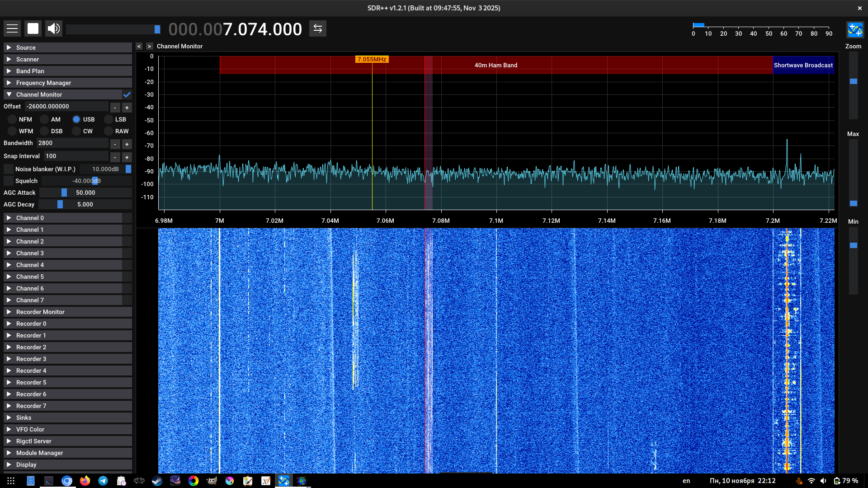Click the hamburger menu icon
This screenshot has width=868, height=488.
coord(12,28)
